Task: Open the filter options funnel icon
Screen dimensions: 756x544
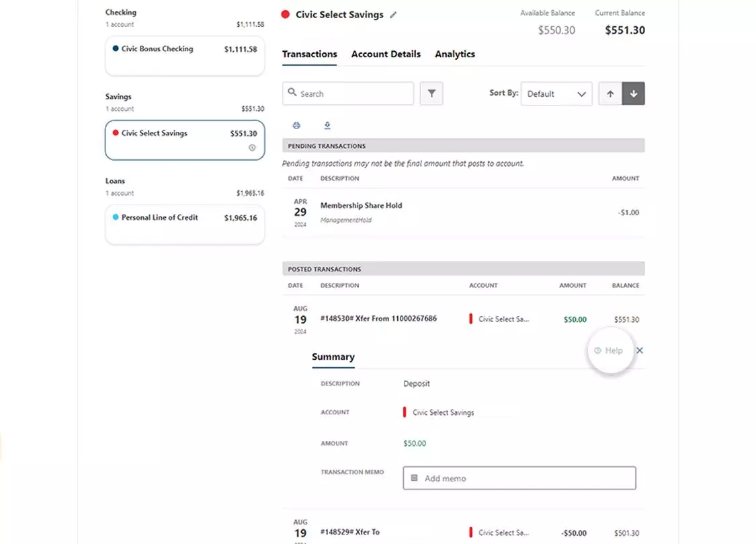Action: point(431,93)
